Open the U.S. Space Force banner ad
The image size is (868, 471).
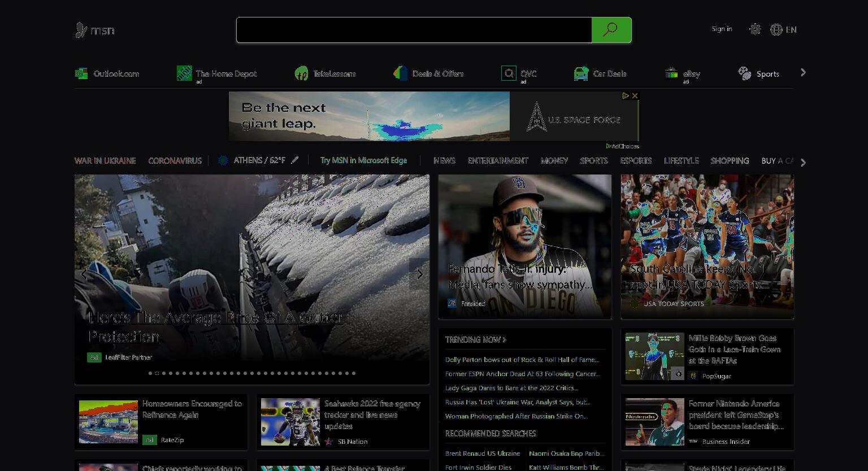[433, 116]
